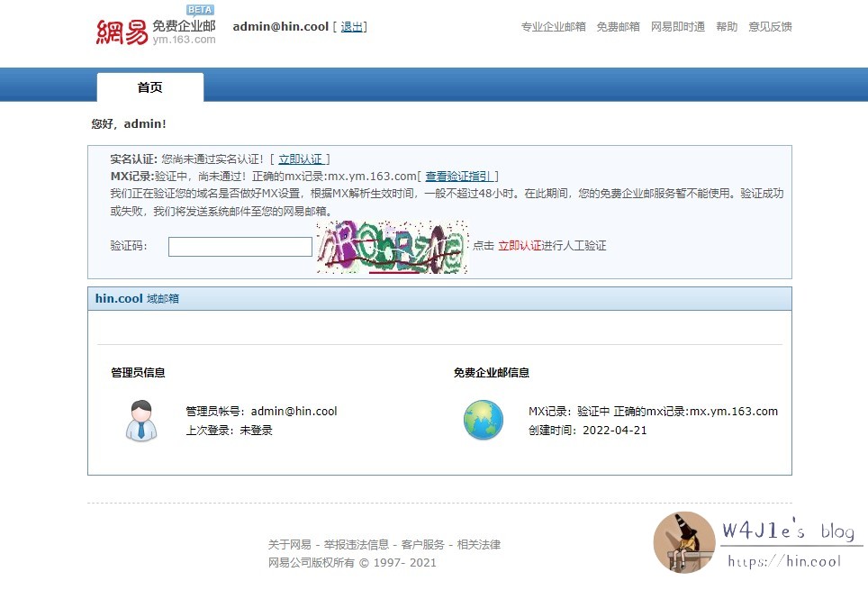The height and width of the screenshot is (590, 868).
Task: Open 举报违法信息 footer link
Action: pyautogui.click(x=357, y=545)
